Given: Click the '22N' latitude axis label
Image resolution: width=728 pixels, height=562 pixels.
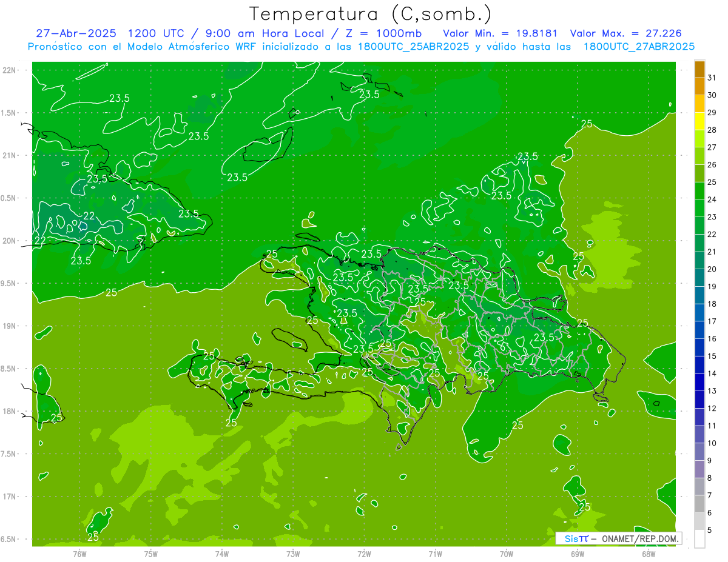Looking at the screenshot, I should 8,70.
